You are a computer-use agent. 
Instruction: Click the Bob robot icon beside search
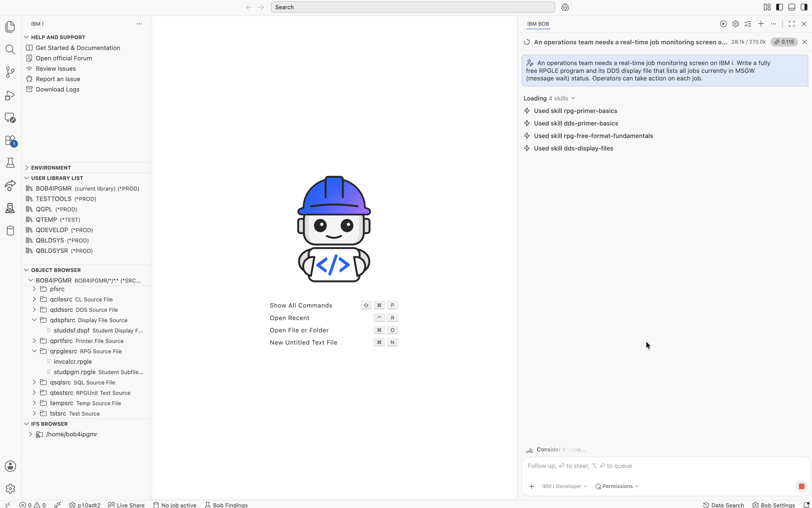pyautogui.click(x=565, y=7)
